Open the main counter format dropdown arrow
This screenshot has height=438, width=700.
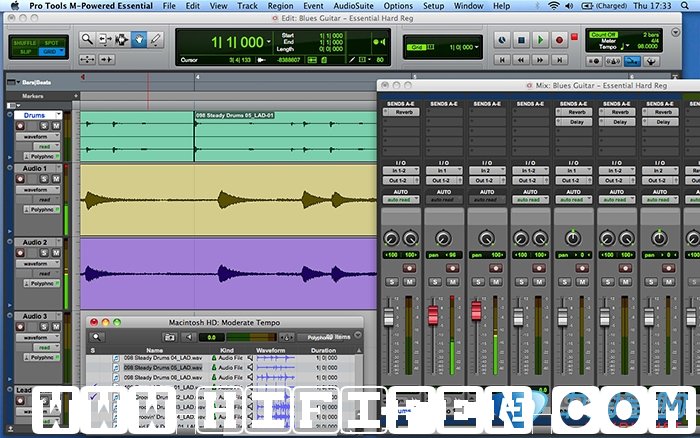(x=269, y=42)
